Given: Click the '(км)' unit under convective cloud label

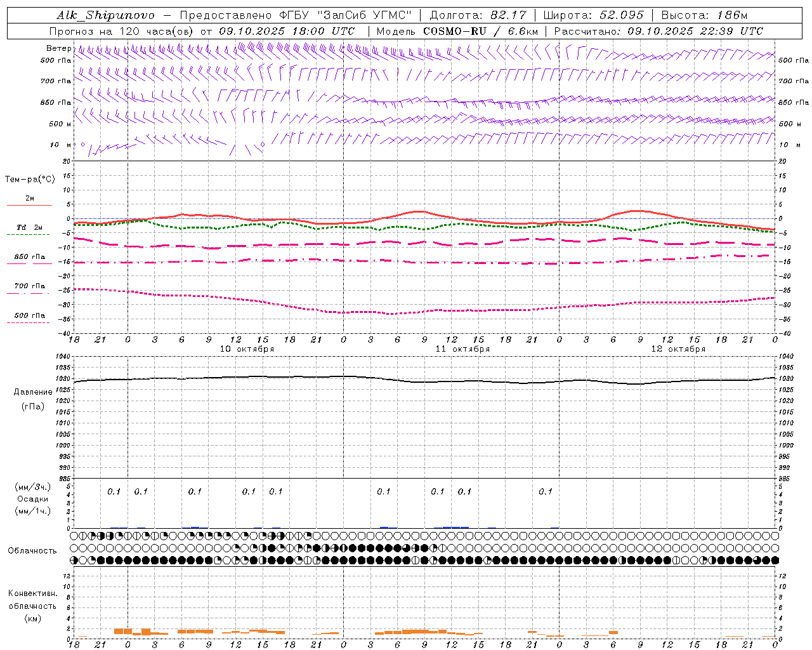Looking at the screenshot, I should [x=32, y=618].
